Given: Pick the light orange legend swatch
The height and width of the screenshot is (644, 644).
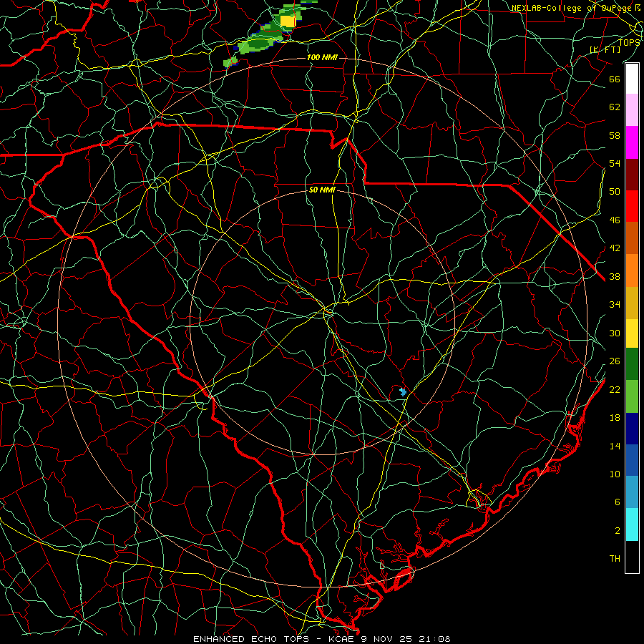Looking at the screenshot, I should click(x=632, y=270).
